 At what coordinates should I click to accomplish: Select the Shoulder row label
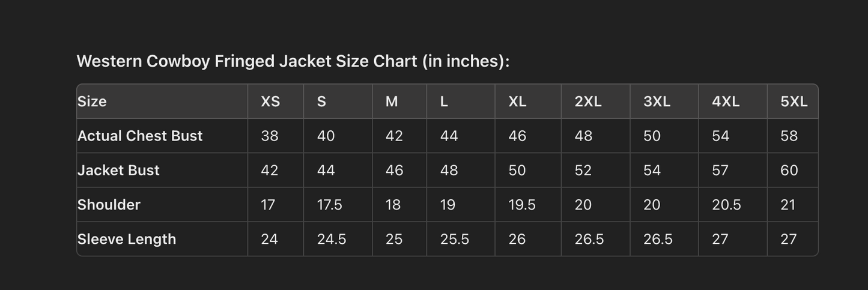pos(109,205)
